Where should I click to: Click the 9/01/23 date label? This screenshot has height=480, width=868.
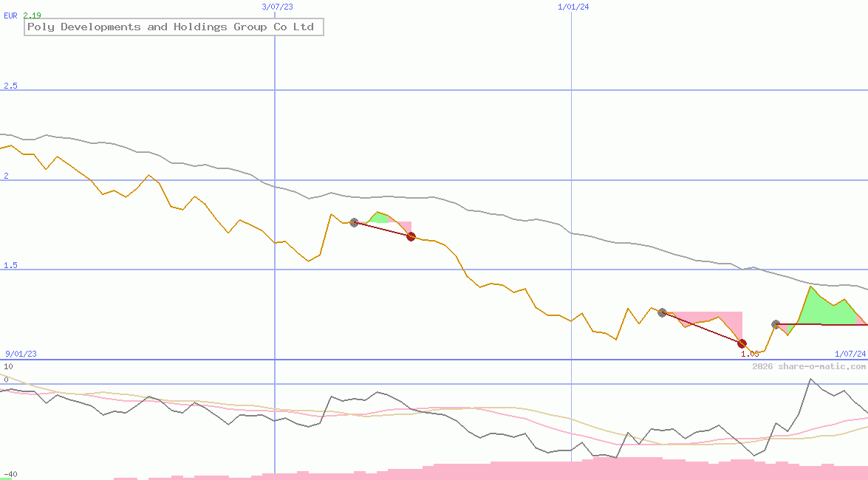pos(20,354)
